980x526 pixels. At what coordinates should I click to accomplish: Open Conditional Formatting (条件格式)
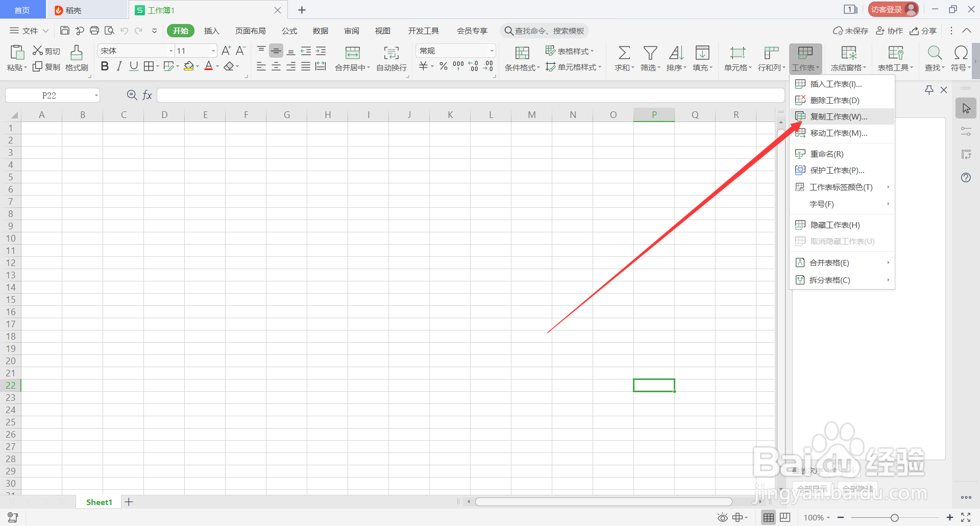point(522,58)
